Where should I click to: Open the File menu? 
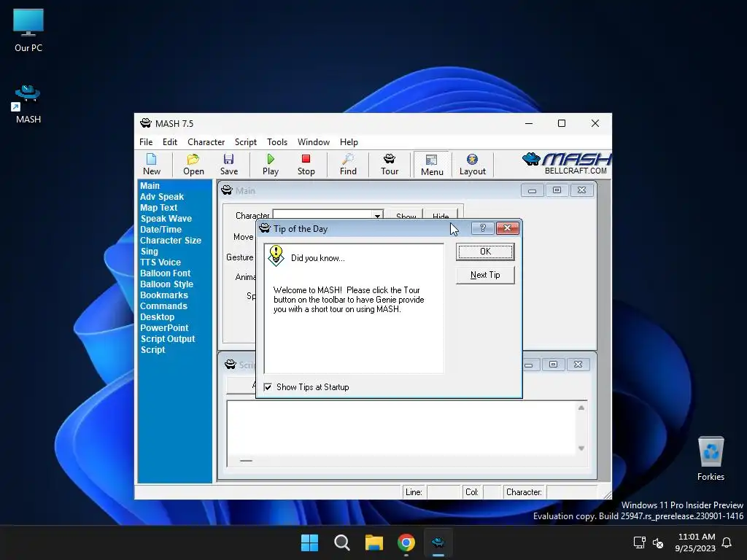tap(146, 142)
